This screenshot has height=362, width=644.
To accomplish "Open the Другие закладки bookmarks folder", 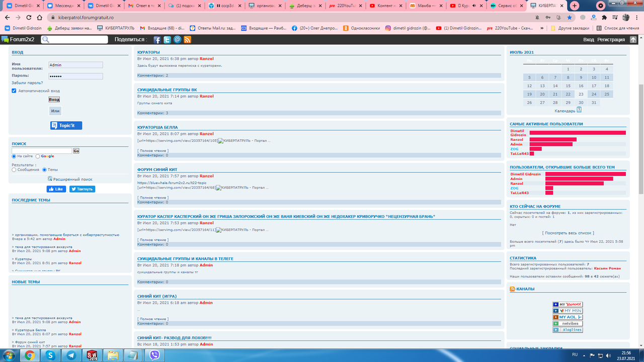I will click(x=570, y=28).
